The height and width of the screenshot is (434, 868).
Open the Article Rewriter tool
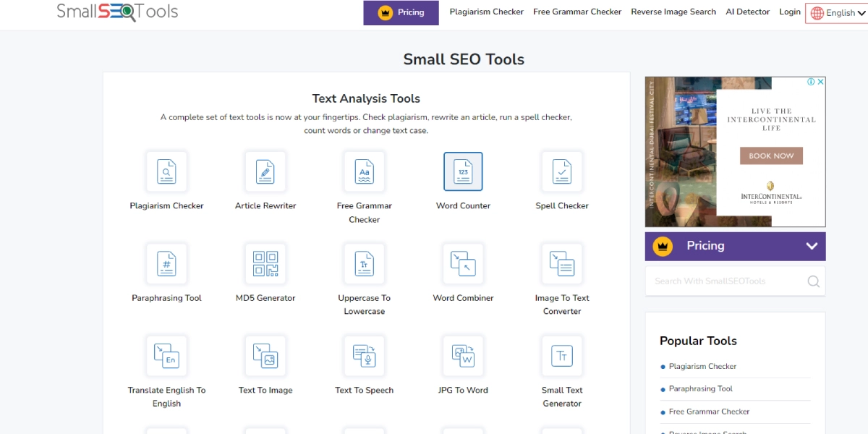pyautogui.click(x=265, y=171)
